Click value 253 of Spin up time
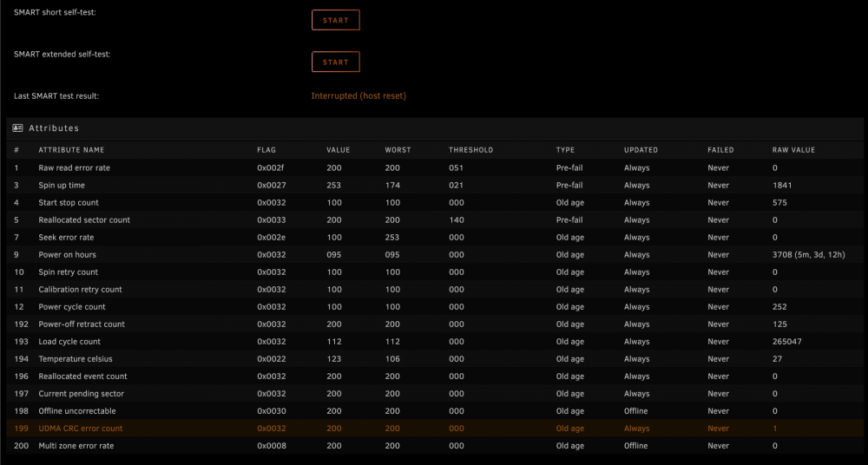Screen dimensions: 868x465 coord(334,185)
